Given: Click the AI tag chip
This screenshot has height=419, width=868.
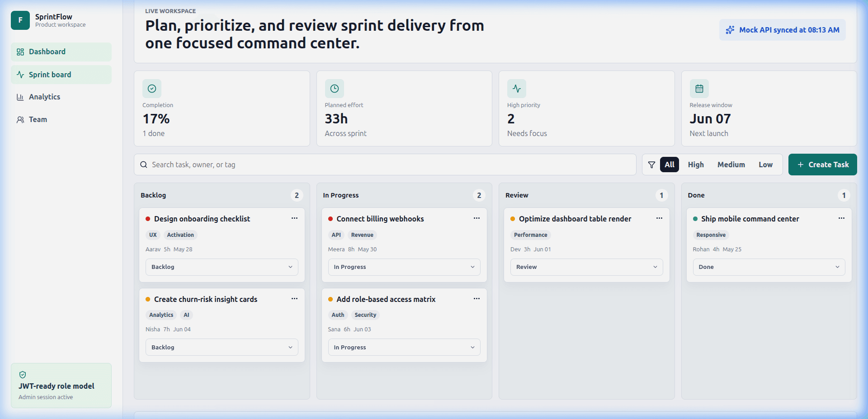Looking at the screenshot, I should [186, 315].
